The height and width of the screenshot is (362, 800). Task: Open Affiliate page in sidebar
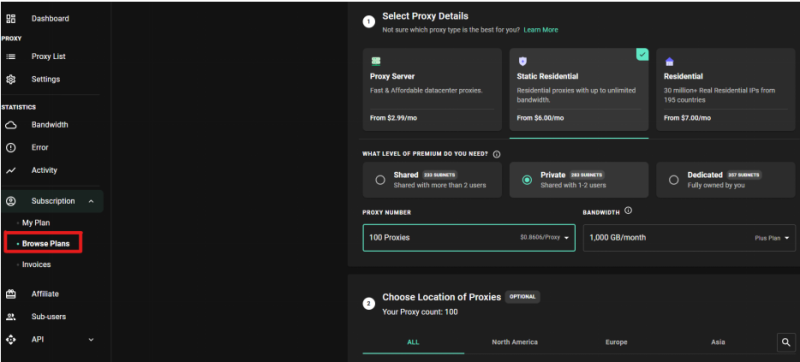(x=45, y=294)
